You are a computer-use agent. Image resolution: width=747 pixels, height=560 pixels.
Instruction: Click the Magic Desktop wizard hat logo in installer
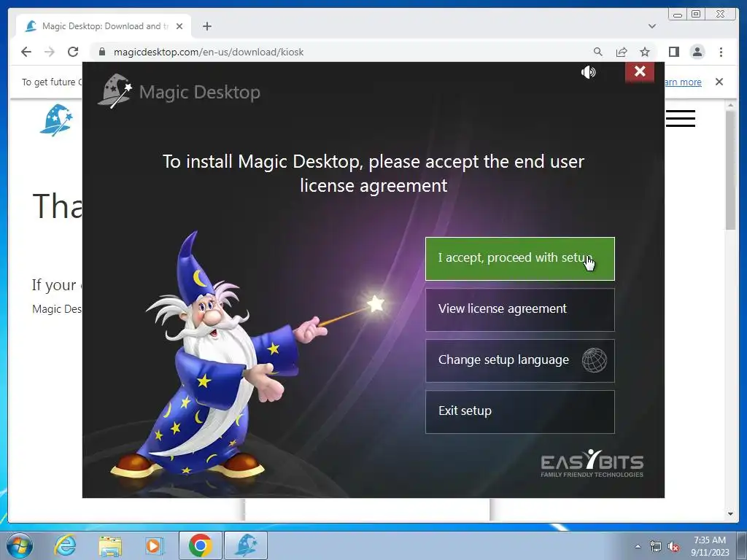tap(115, 90)
